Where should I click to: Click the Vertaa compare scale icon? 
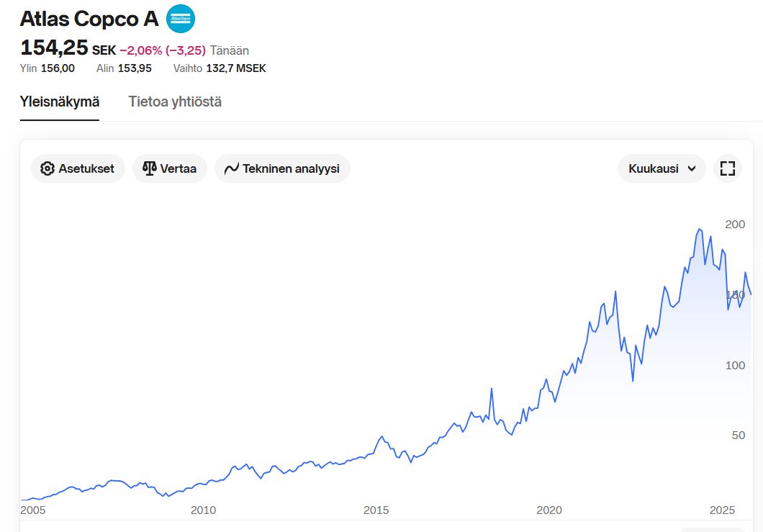(150, 168)
